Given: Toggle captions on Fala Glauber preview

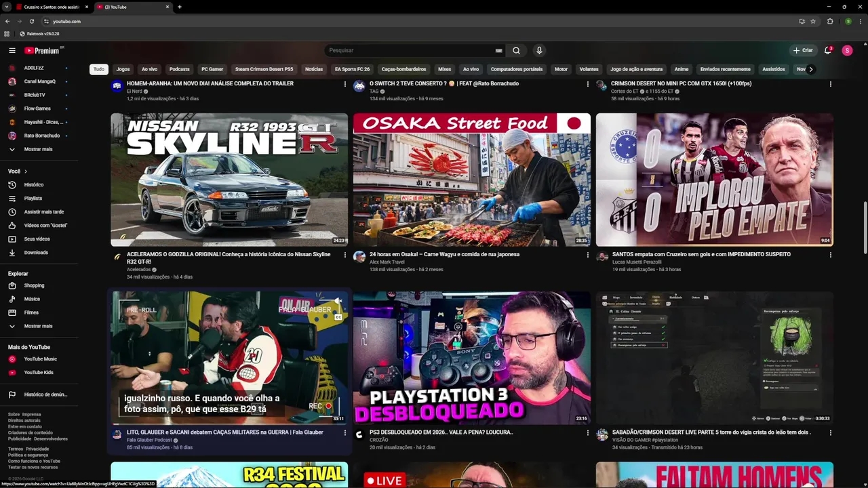Looking at the screenshot, I should point(338,317).
